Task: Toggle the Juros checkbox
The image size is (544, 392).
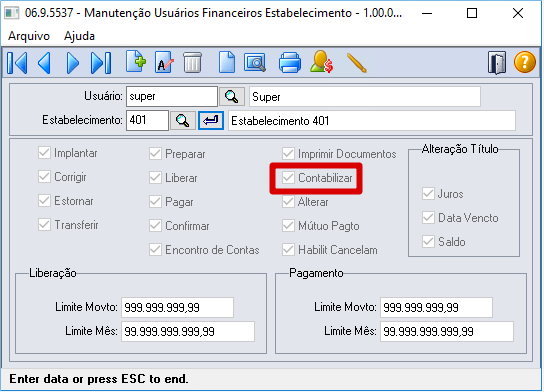Action: click(x=428, y=194)
